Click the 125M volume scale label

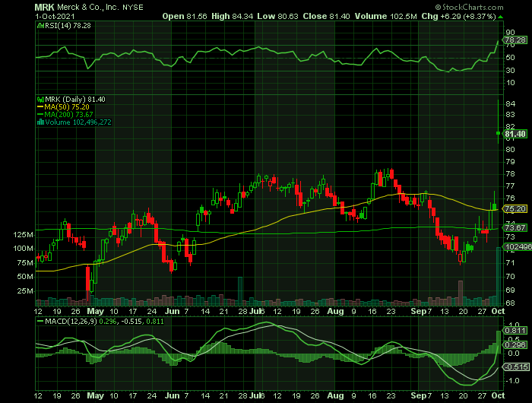coord(23,235)
